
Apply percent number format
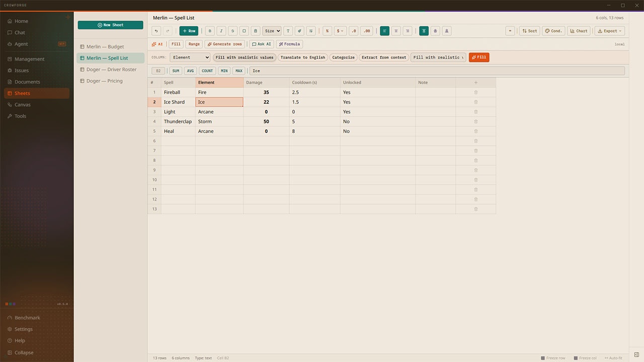point(328,31)
